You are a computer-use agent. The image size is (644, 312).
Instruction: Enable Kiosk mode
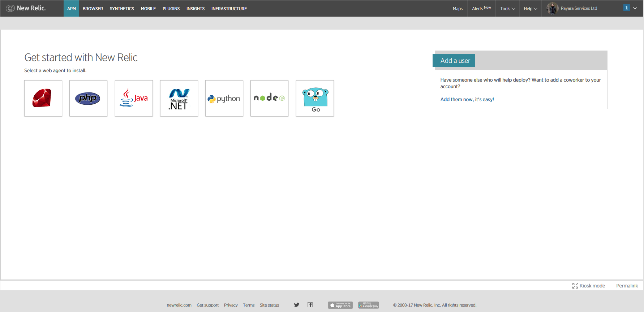tap(589, 286)
